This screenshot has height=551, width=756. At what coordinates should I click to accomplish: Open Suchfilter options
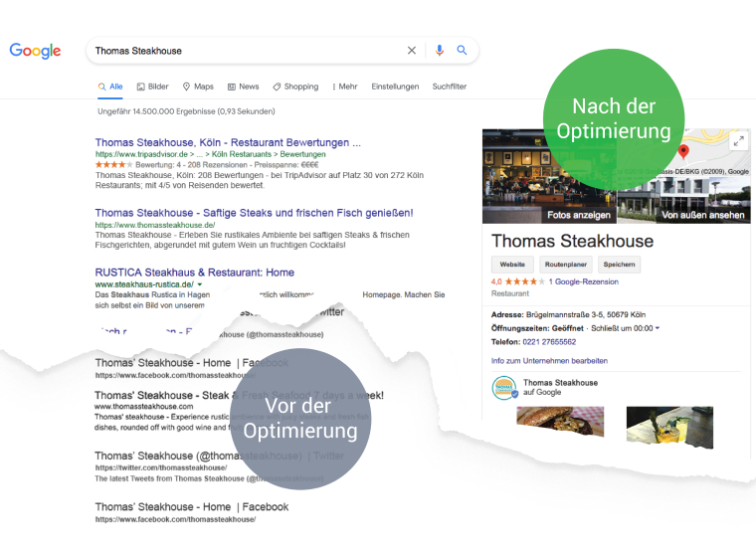coord(450,87)
